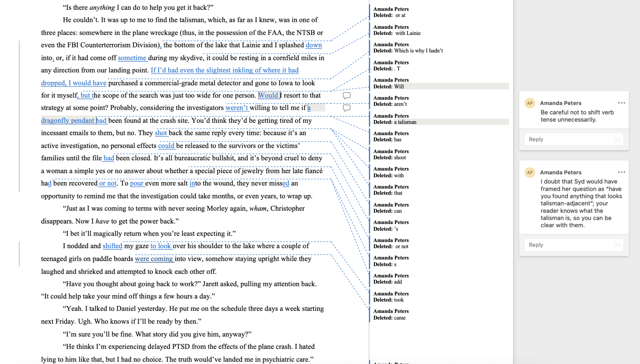The height and width of the screenshot is (364, 640).
Task: Click AP avatar on verb tense comment
Action: pos(530,103)
